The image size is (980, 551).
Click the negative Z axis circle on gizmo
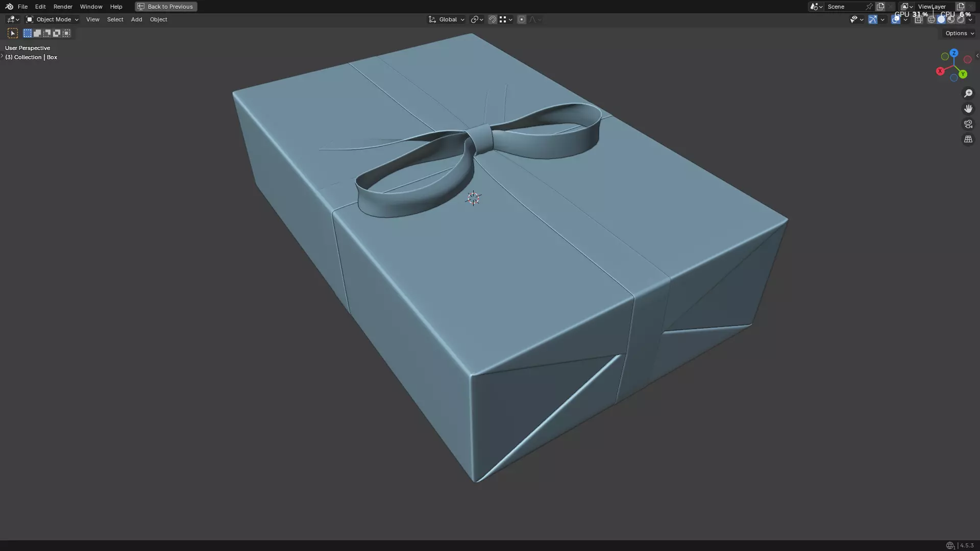953,78
